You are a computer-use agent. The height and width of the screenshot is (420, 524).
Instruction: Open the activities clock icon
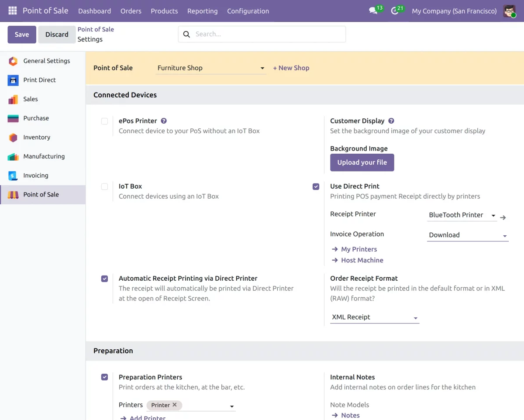(x=395, y=11)
